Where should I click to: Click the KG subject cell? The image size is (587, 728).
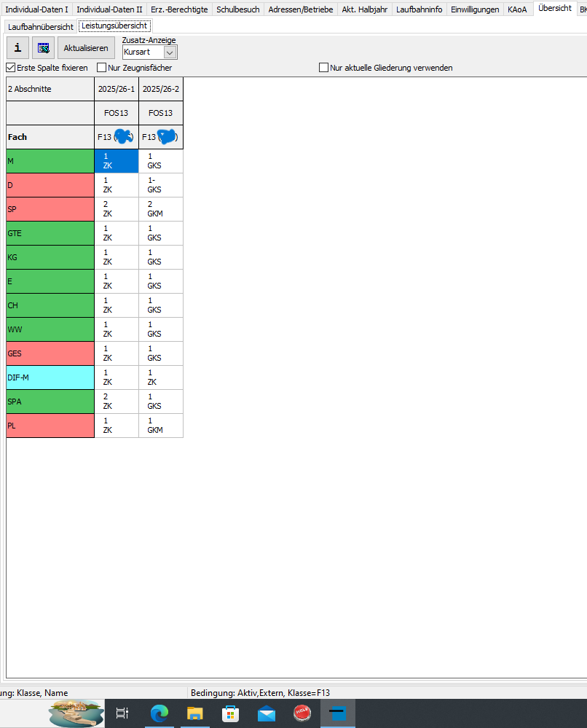click(x=50, y=257)
